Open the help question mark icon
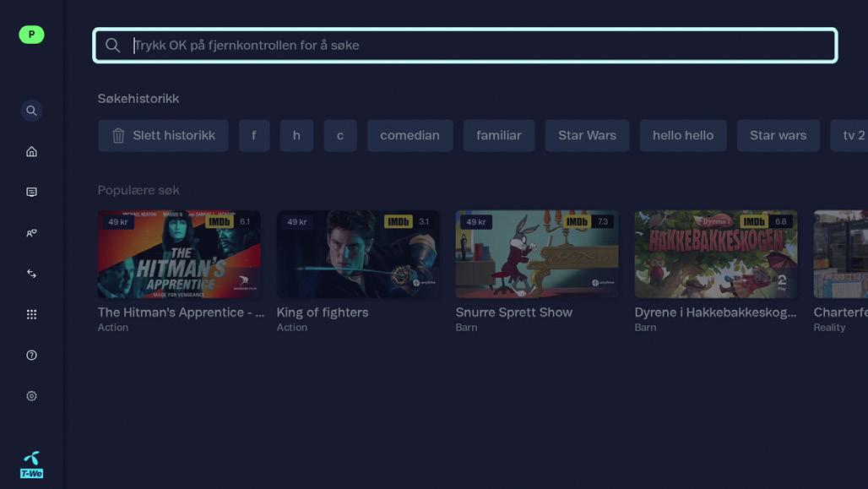The image size is (868, 489). (31, 355)
